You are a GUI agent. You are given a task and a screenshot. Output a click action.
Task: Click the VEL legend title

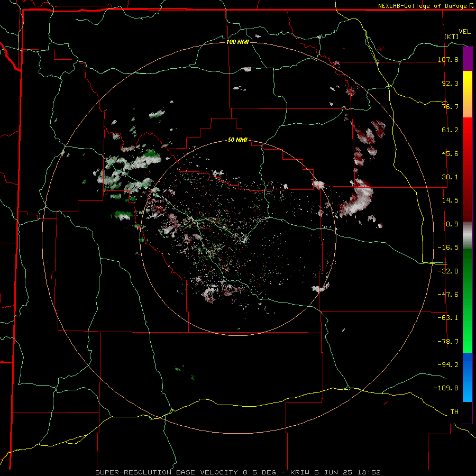click(x=464, y=32)
